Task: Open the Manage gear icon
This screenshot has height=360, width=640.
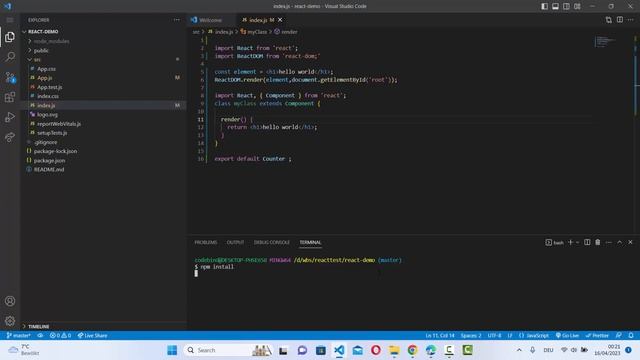Action: [10, 321]
